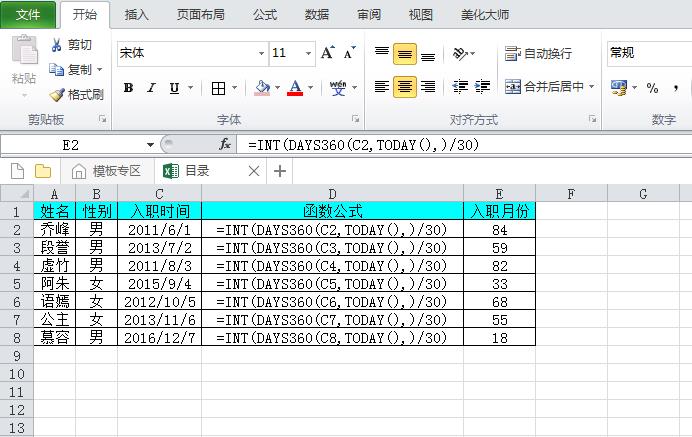Click the increase font size icon
Image resolution: width=692 pixels, height=437 pixels.
(x=327, y=53)
